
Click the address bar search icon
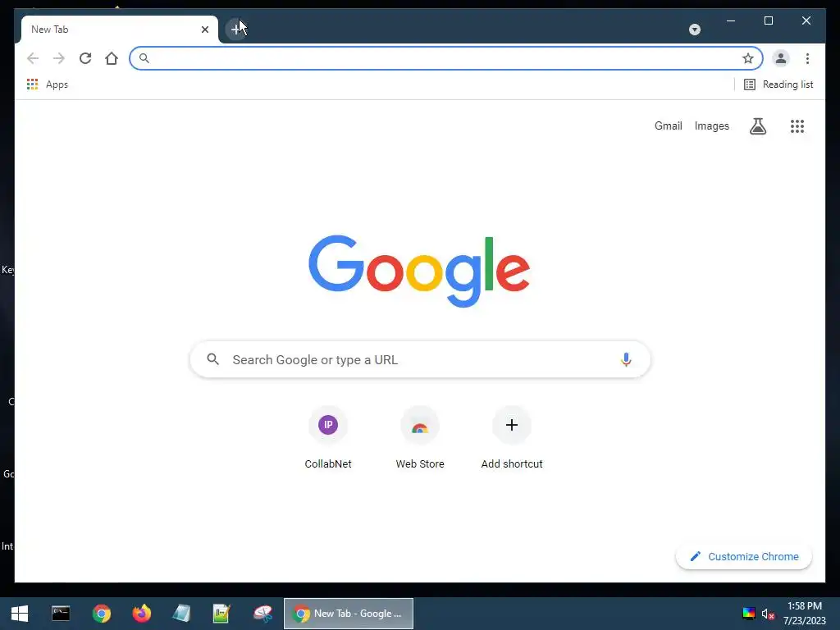(x=144, y=58)
